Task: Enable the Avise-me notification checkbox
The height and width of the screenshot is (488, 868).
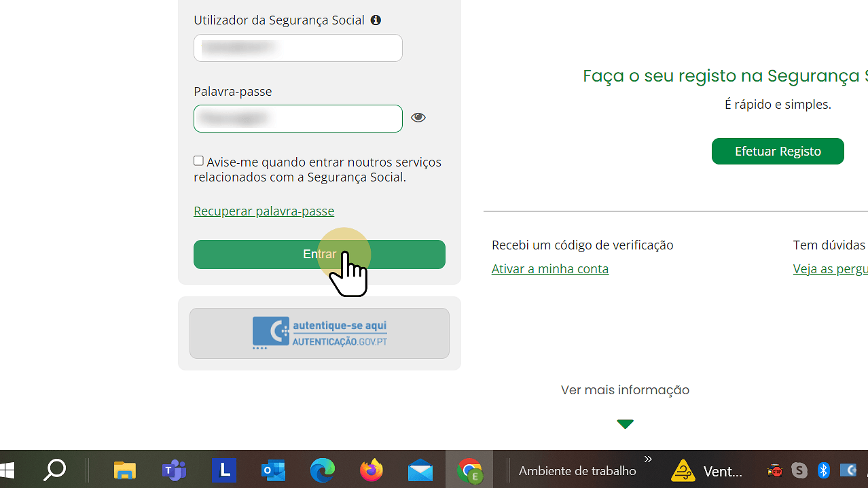Action: (x=198, y=160)
